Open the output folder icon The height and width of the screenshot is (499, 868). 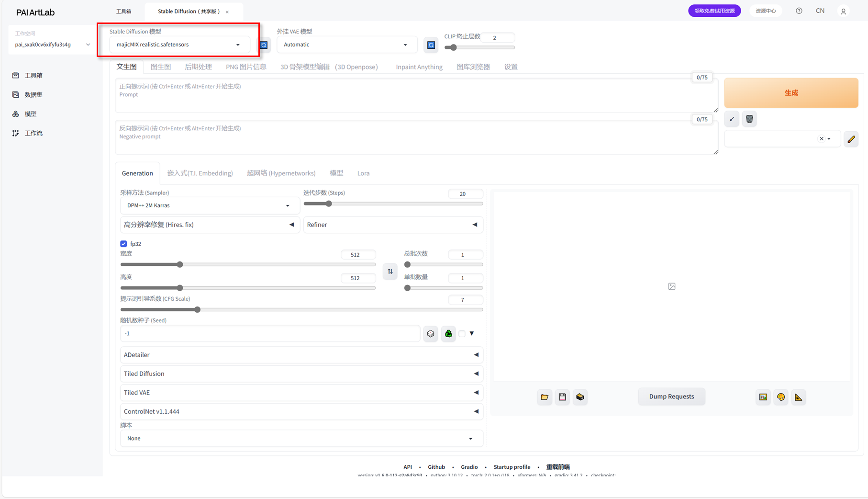545,397
